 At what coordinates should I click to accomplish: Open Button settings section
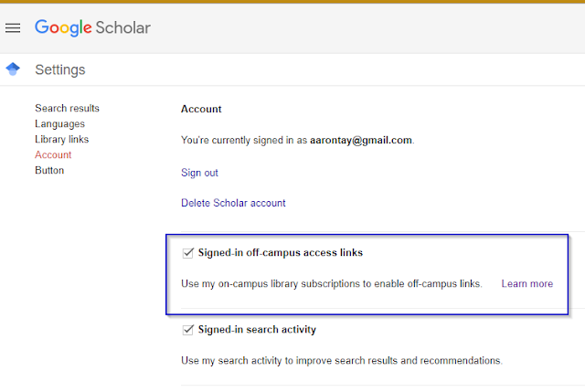pyautogui.click(x=49, y=171)
